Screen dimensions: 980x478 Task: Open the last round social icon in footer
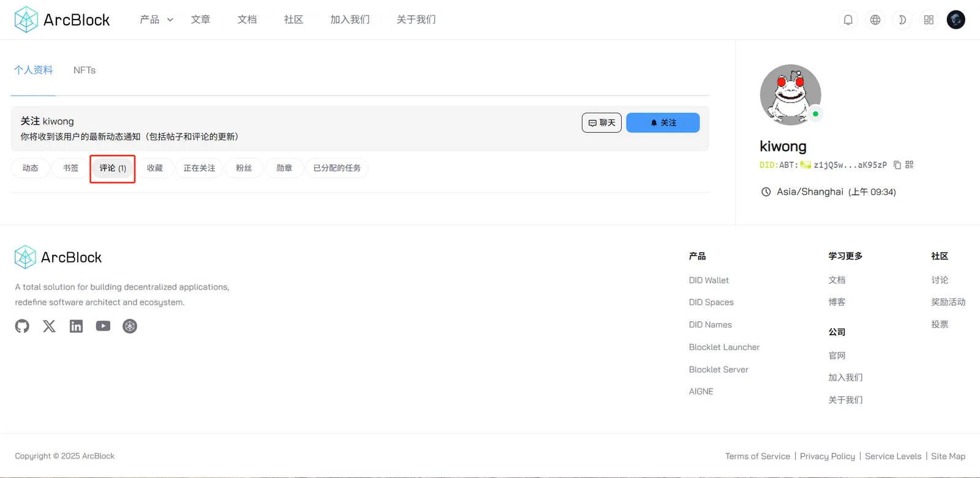130,326
